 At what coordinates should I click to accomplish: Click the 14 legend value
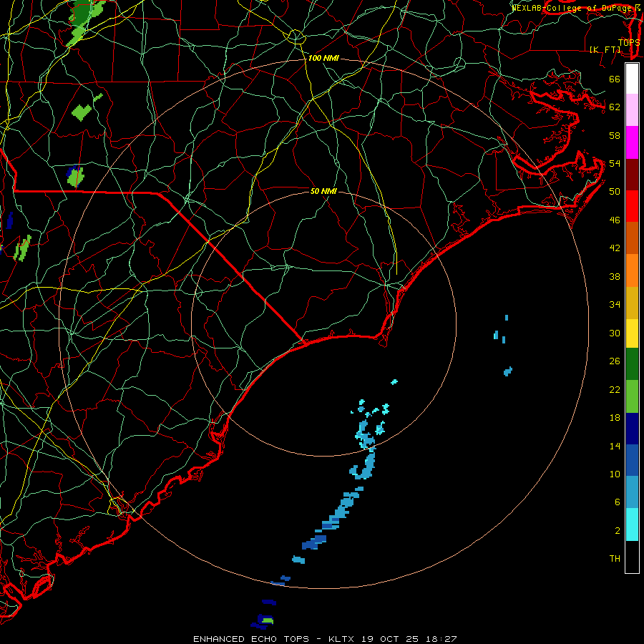point(615,446)
